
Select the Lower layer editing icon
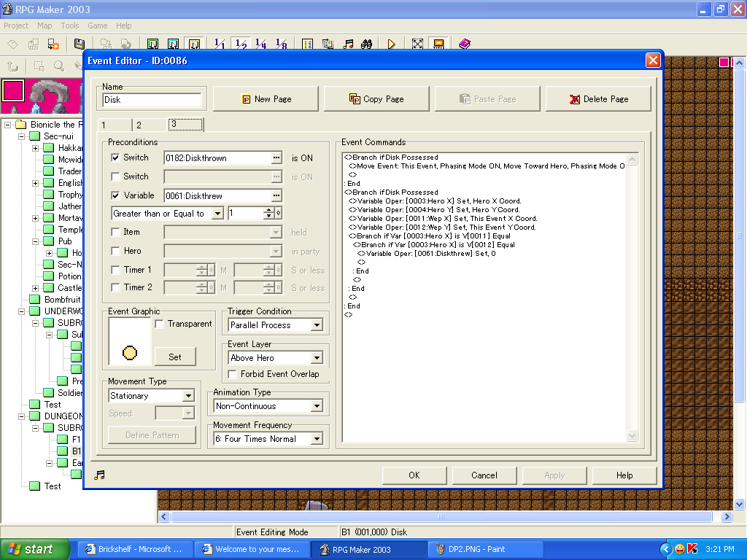(x=152, y=44)
